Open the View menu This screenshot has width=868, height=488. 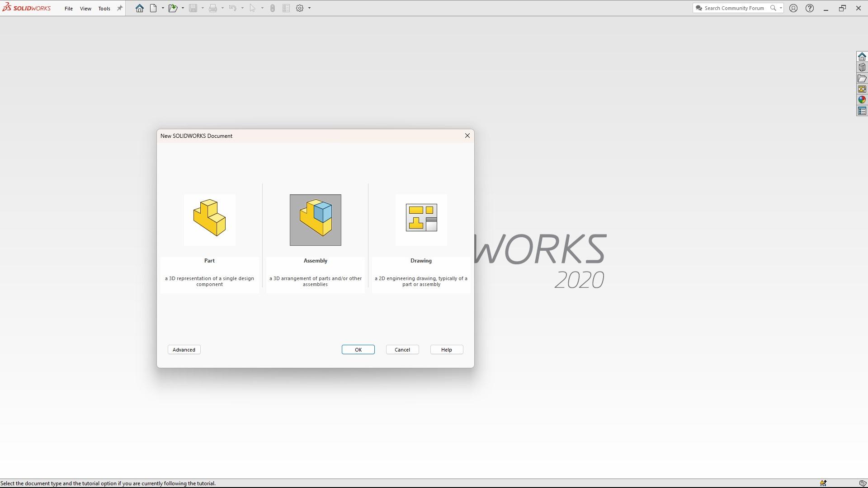tap(85, 9)
